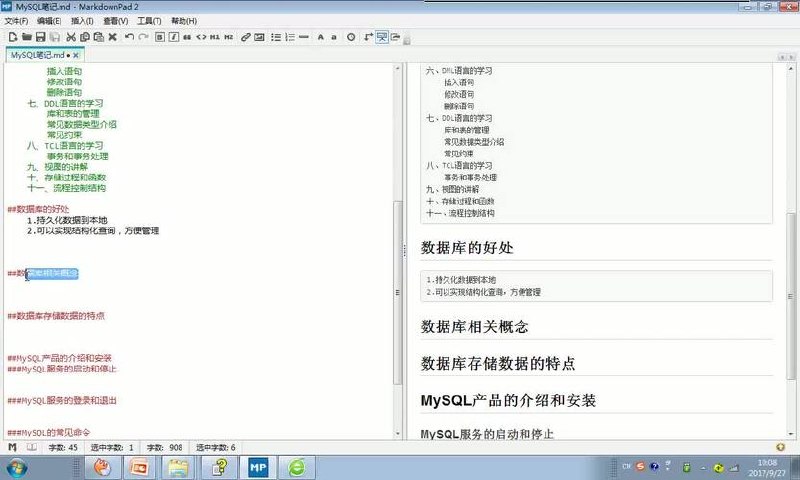Open the 查看(V) menu
The image size is (800, 480).
pyautogui.click(x=115, y=21)
